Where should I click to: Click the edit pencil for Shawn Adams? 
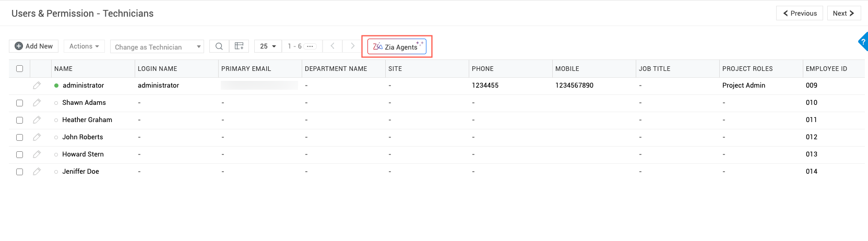coord(37,103)
